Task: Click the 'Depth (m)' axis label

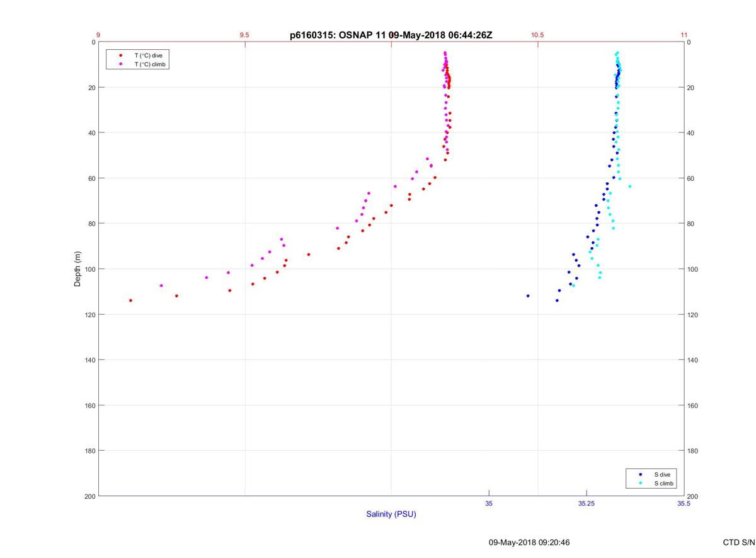Action: pyautogui.click(x=78, y=269)
